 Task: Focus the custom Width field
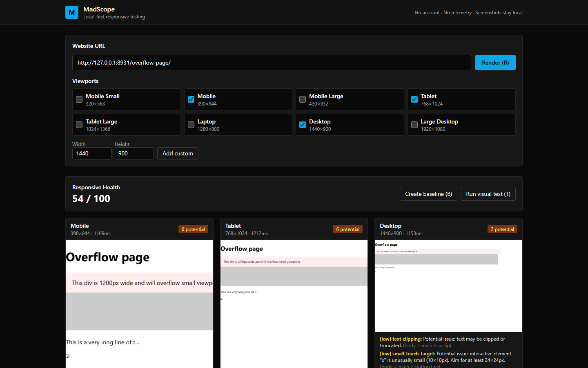(92, 153)
